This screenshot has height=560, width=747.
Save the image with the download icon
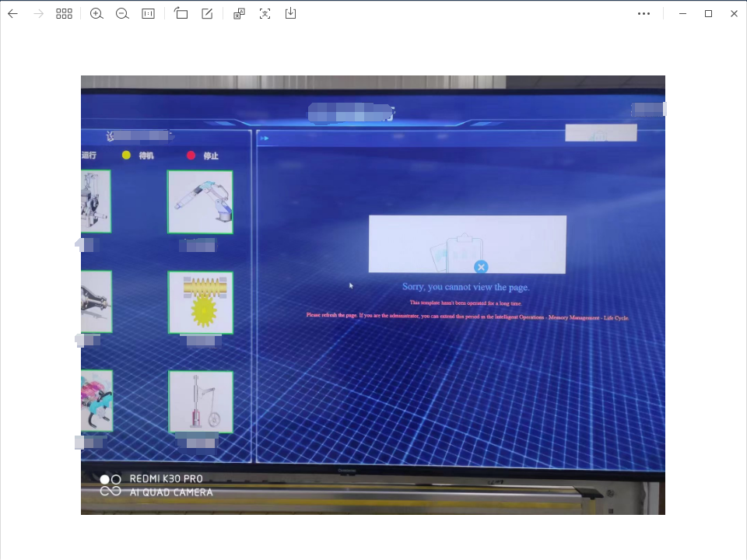[290, 13]
